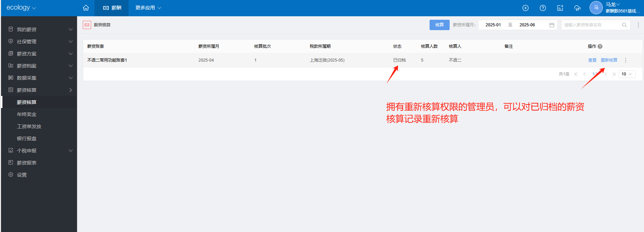Click the 薪资报表 sidebar icon
The height and width of the screenshot is (232, 644).
[11, 162]
